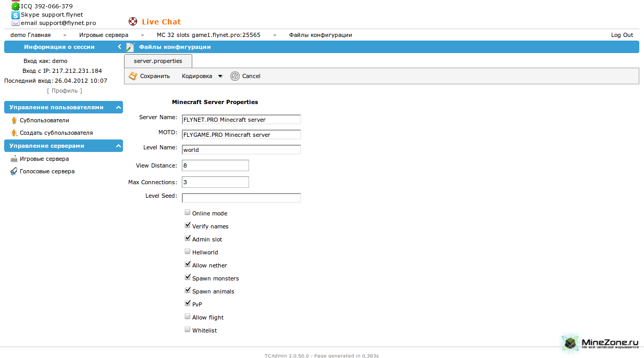Click the sub-users person icon

click(x=14, y=120)
